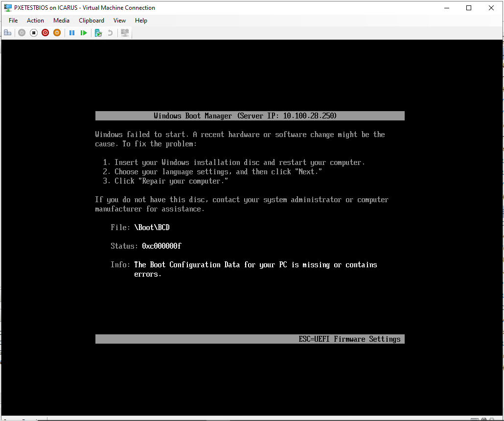
Task: Click the status code 0xc000000f
Action: coord(161,246)
